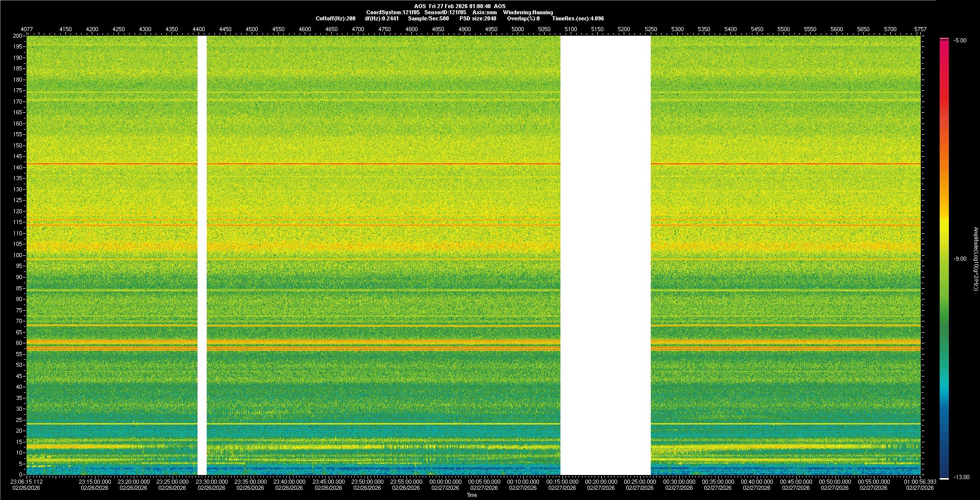The image size is (980, 500).
Task: Click the 200 Hz label on frequency axis
Action: 17,36
